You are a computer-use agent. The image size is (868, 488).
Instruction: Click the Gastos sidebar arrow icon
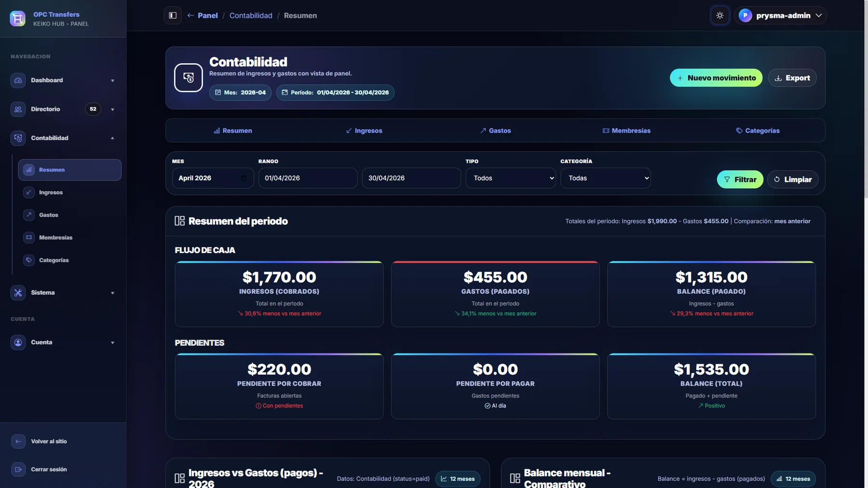29,215
